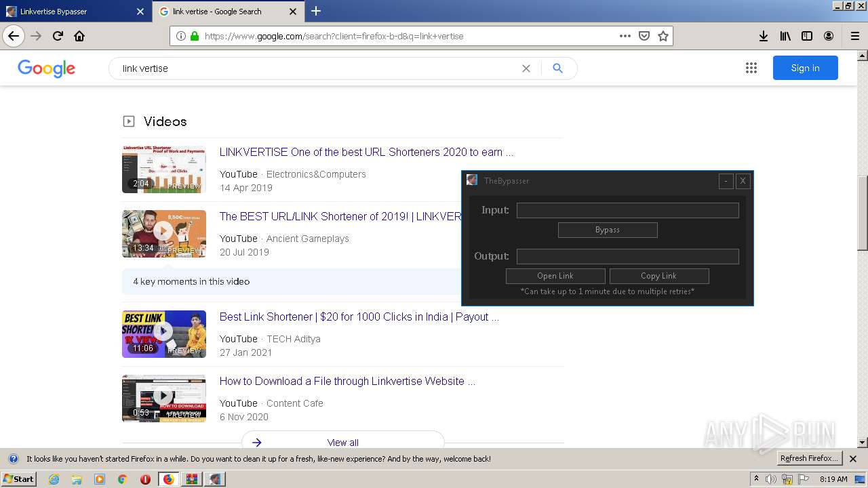Switch to Firefox in the taskbar
Screen dimensions: 868x488
pyautogui.click(x=168, y=479)
